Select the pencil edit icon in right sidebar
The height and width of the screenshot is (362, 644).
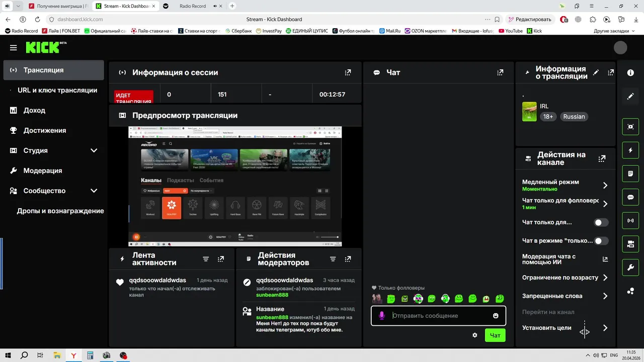click(x=630, y=96)
